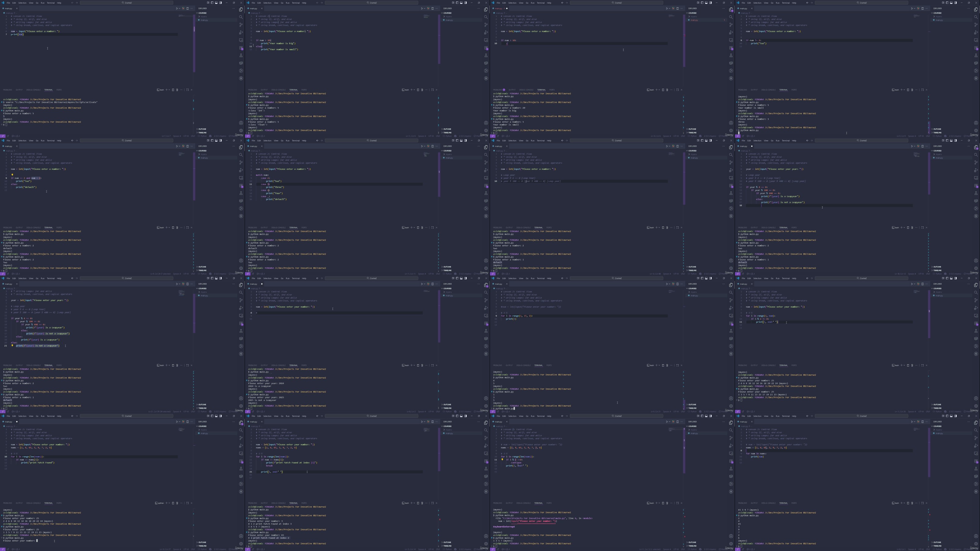Switch to PROBLEMS tab in the KeyboardInterrupt window
980x551 pixels.
(497, 503)
